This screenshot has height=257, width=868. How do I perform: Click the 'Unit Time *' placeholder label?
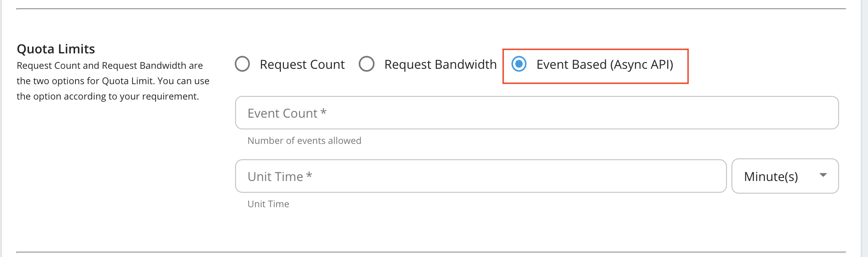(279, 176)
